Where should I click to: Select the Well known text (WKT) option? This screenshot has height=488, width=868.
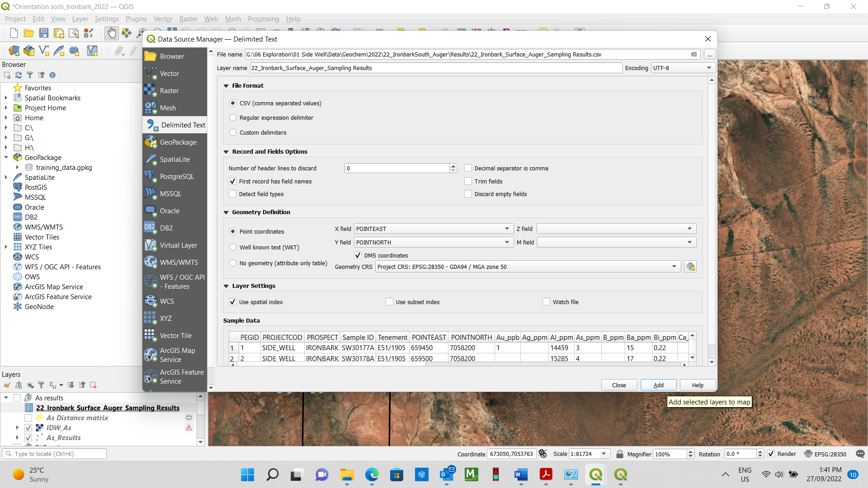point(233,247)
